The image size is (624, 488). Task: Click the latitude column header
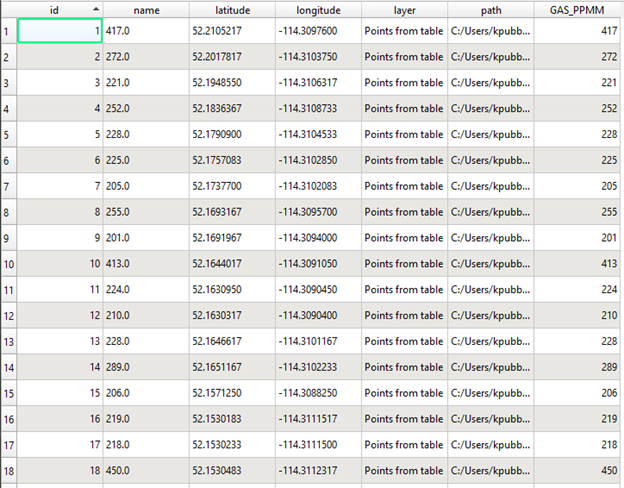(232, 10)
